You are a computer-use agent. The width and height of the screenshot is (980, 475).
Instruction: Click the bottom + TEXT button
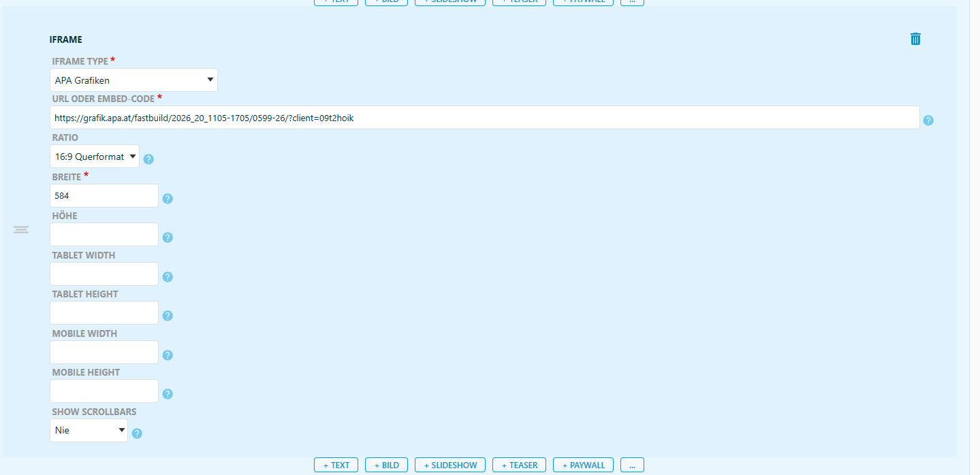336,465
